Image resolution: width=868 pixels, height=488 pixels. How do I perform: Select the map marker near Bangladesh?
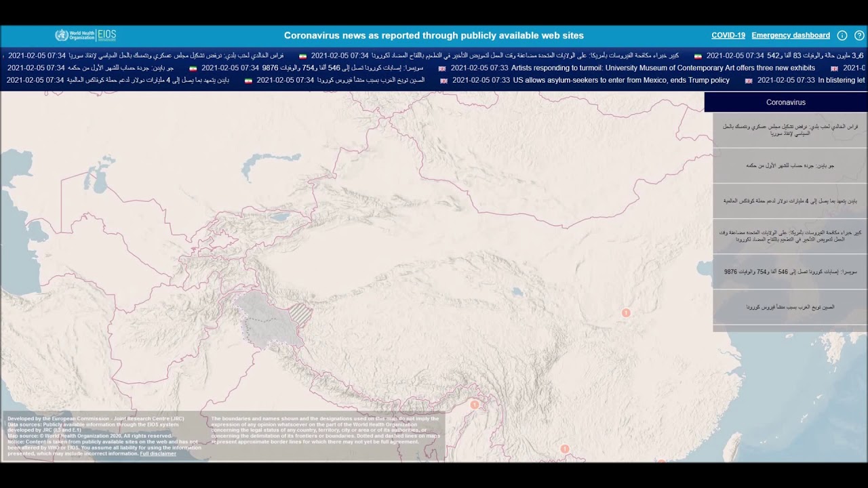tap(475, 405)
